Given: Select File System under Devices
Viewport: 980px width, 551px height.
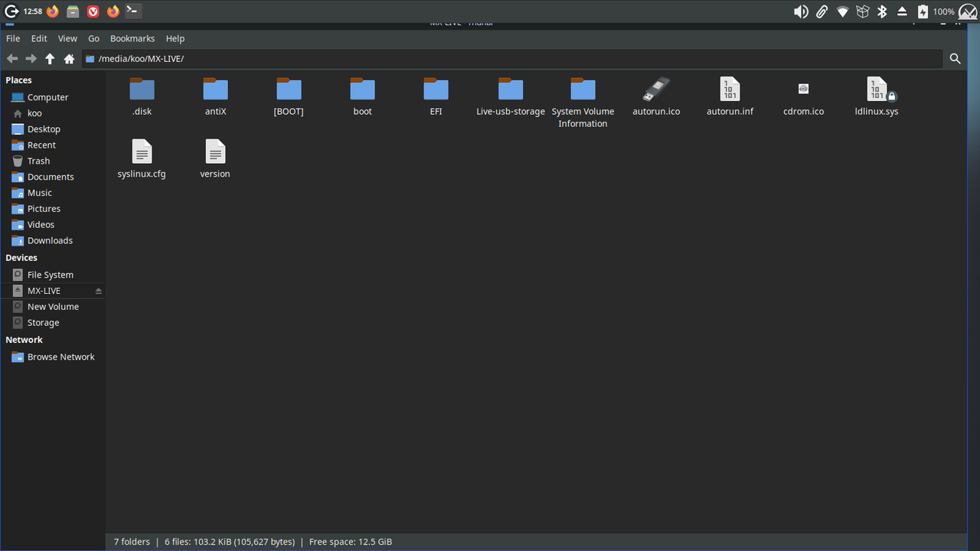Looking at the screenshot, I should (x=52, y=275).
